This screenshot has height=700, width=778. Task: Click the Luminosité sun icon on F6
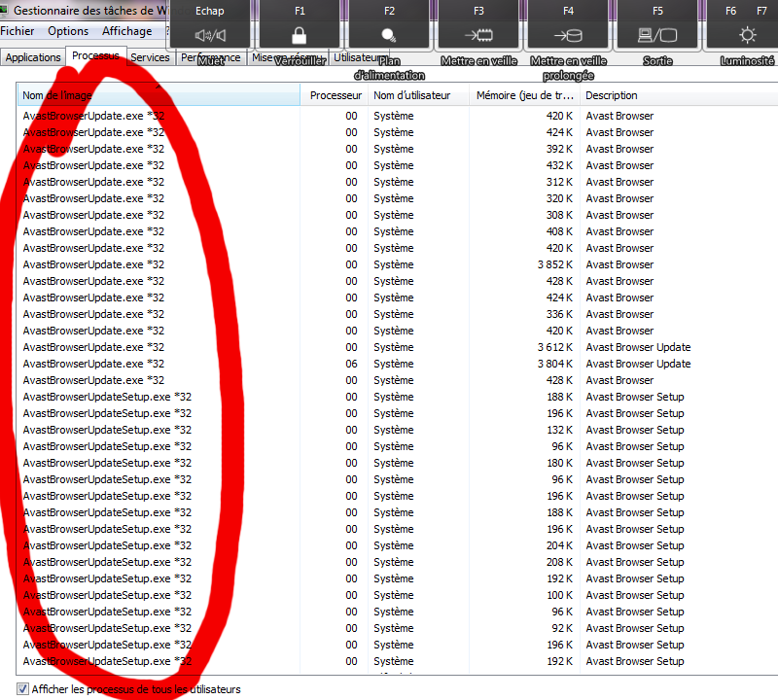(x=747, y=35)
